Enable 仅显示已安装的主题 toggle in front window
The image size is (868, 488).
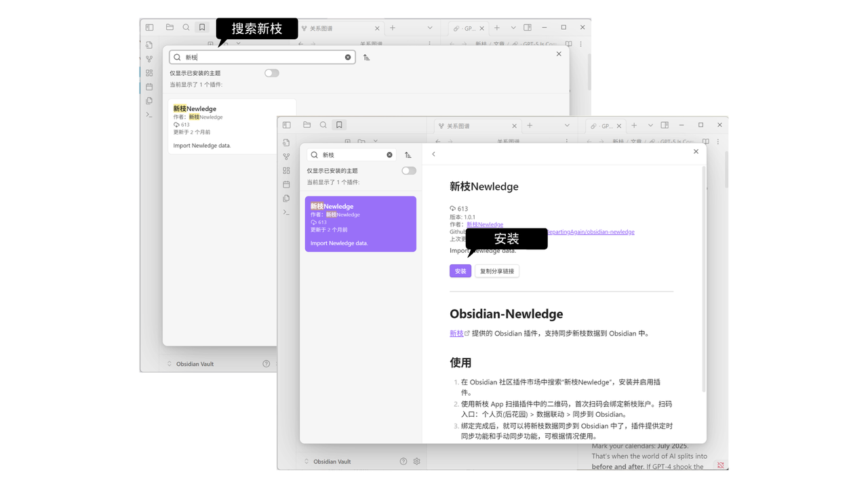409,171
